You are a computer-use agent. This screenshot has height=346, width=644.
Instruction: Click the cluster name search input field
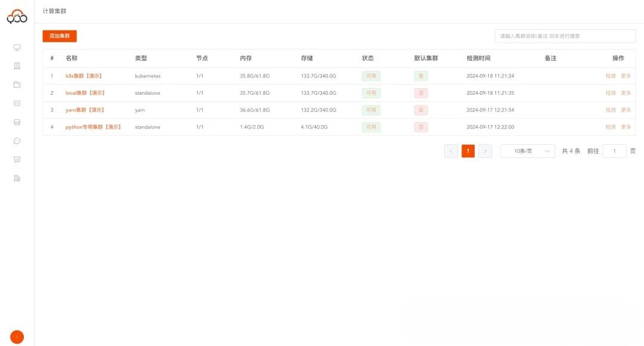tap(565, 36)
